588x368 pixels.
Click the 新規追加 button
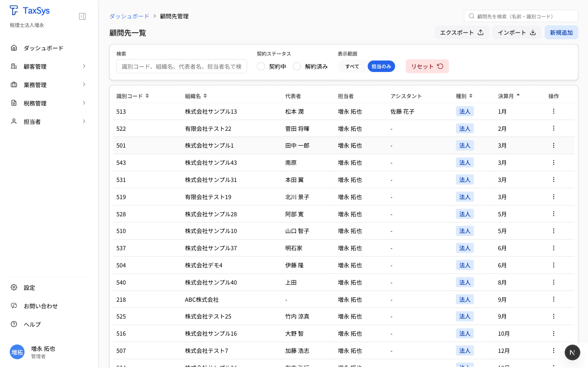point(561,32)
